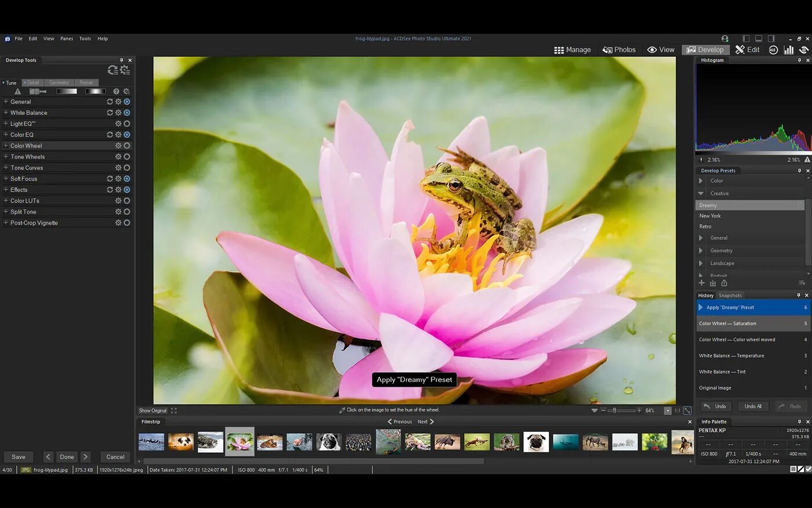The height and width of the screenshot is (508, 812).
Task: Open the General group settings gear
Action: (118, 102)
